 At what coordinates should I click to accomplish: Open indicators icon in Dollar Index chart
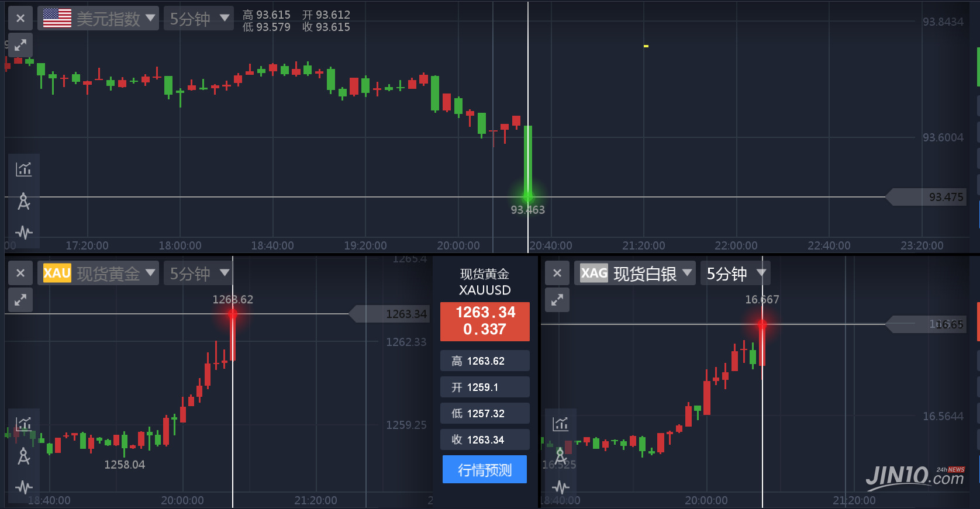coord(23,169)
